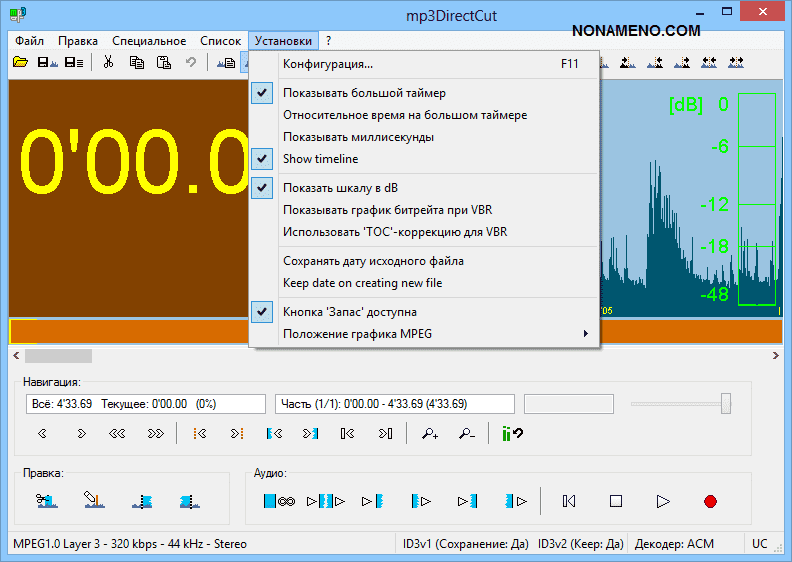
Task: Click the Open file folder icon
Action: [x=20, y=62]
